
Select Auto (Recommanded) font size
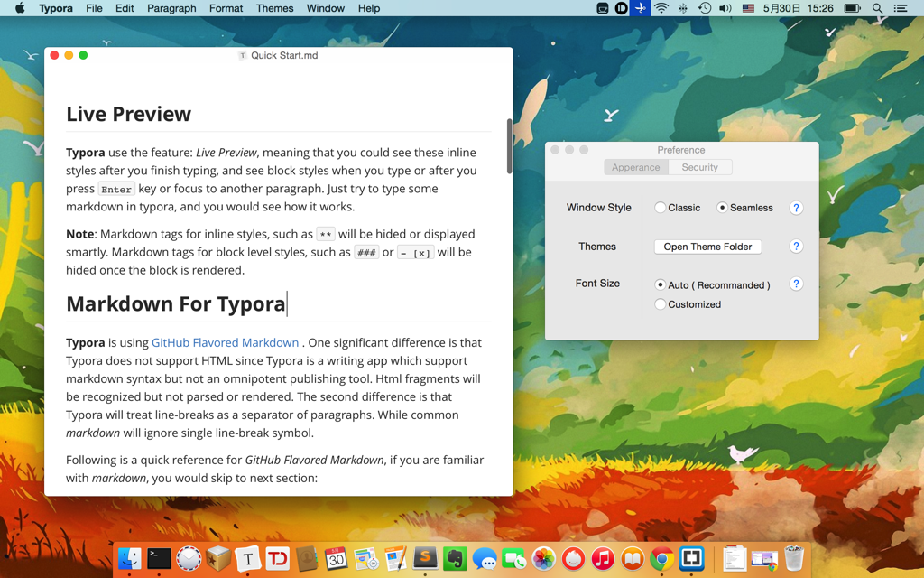coord(713,284)
